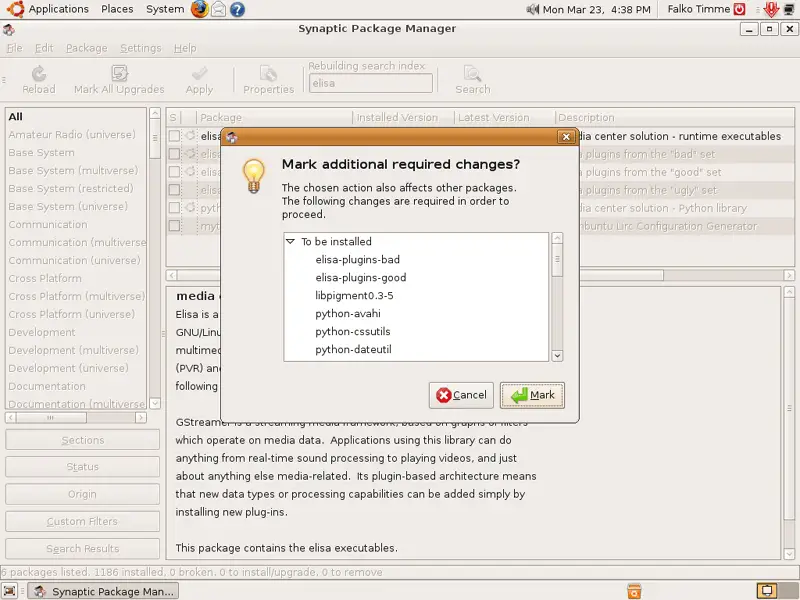Click the dialog list scroll-down arrow
Image resolution: width=800 pixels, height=600 pixels.
coord(557,356)
